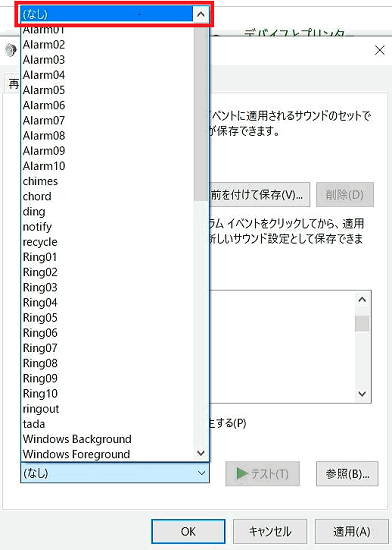This screenshot has height=550, width=392.
Task: Click the sound list scroll-down arrow
Action: (x=201, y=453)
